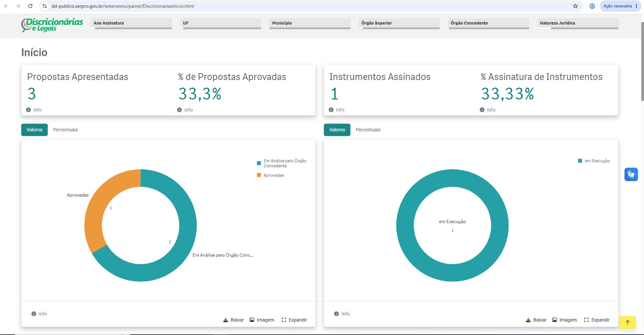Screen dimensions: 644x335
Task: Click the Aprovadas label beside the donut
Action: [x=78, y=195]
